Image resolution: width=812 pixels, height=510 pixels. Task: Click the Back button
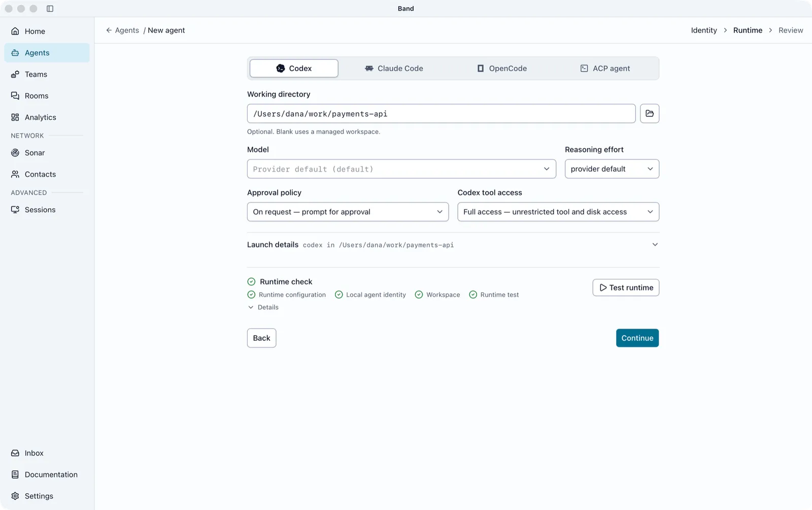pyautogui.click(x=261, y=338)
